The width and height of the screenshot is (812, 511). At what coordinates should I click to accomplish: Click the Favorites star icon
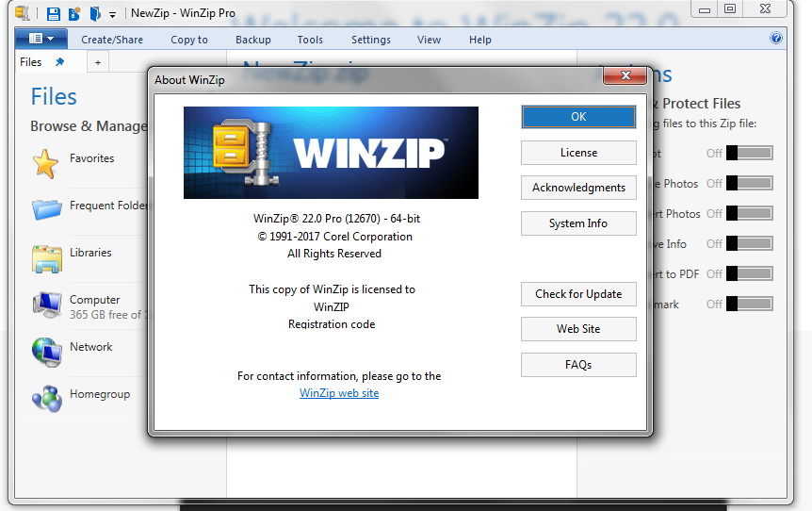click(45, 164)
